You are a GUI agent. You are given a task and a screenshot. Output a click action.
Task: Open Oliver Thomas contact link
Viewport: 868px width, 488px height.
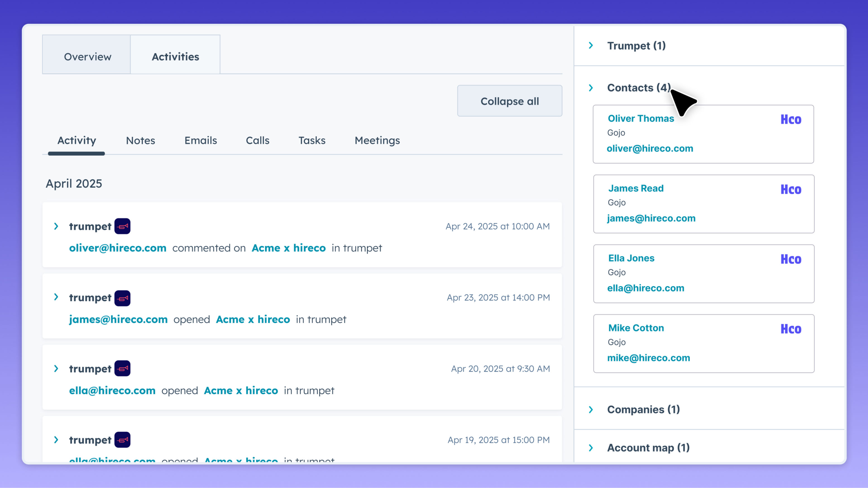pos(640,119)
